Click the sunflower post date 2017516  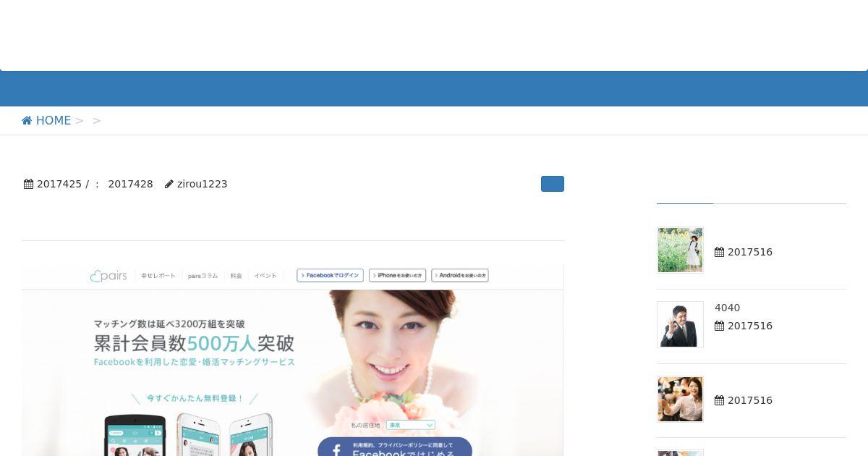point(750,252)
